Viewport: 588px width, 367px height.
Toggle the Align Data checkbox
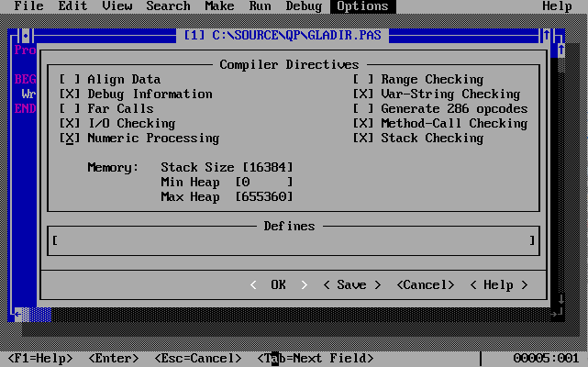(70, 80)
